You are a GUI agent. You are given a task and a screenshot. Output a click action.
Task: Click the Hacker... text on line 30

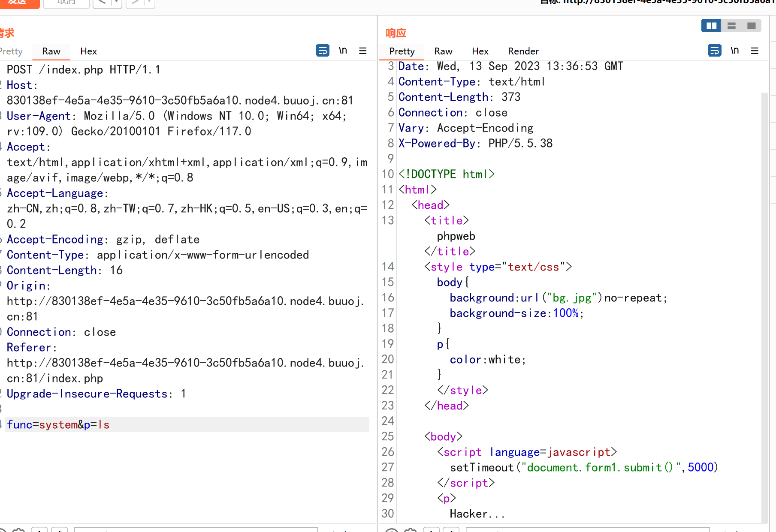click(x=477, y=514)
